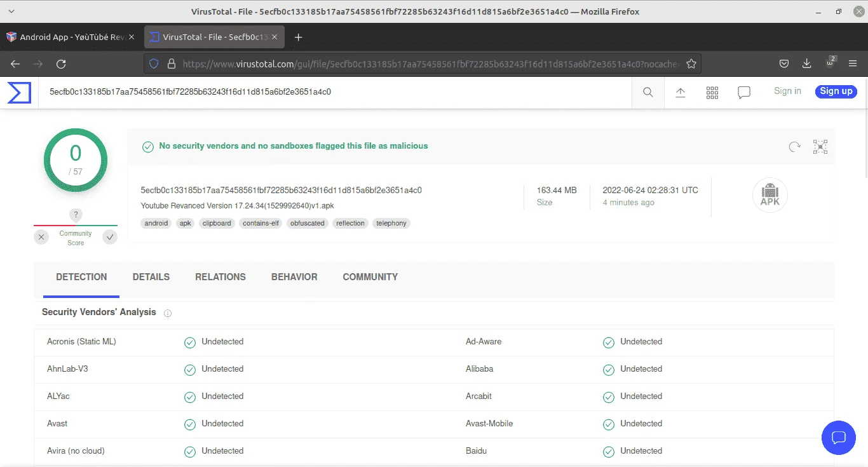Click the reflection tag
This screenshot has width=868, height=467.
[351, 223]
